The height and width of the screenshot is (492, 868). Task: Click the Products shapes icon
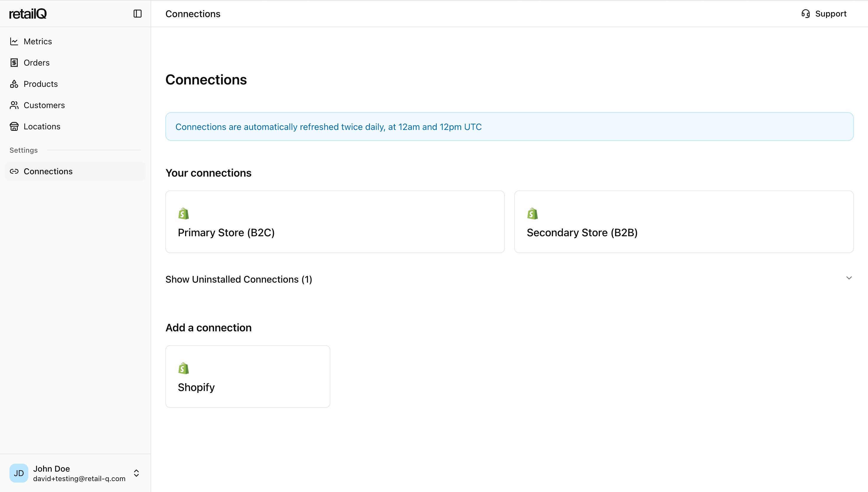click(14, 84)
